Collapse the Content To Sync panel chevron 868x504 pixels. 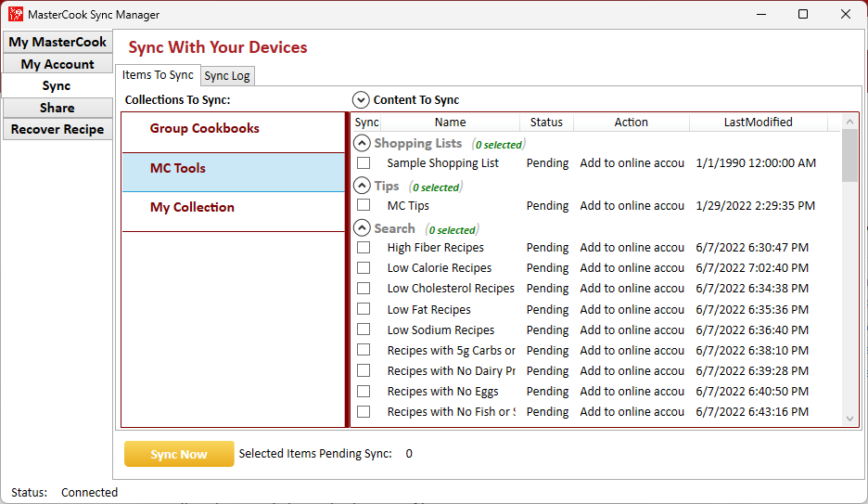click(361, 100)
